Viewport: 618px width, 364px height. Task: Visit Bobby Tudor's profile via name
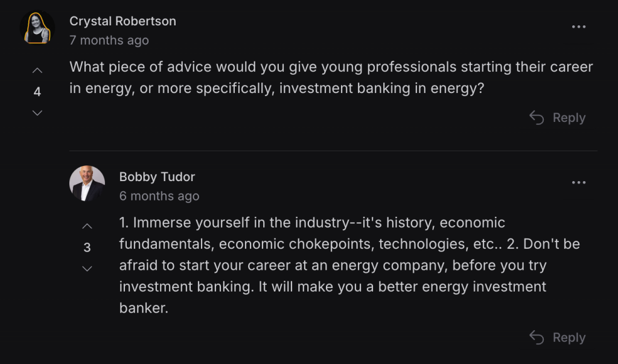coord(157,177)
